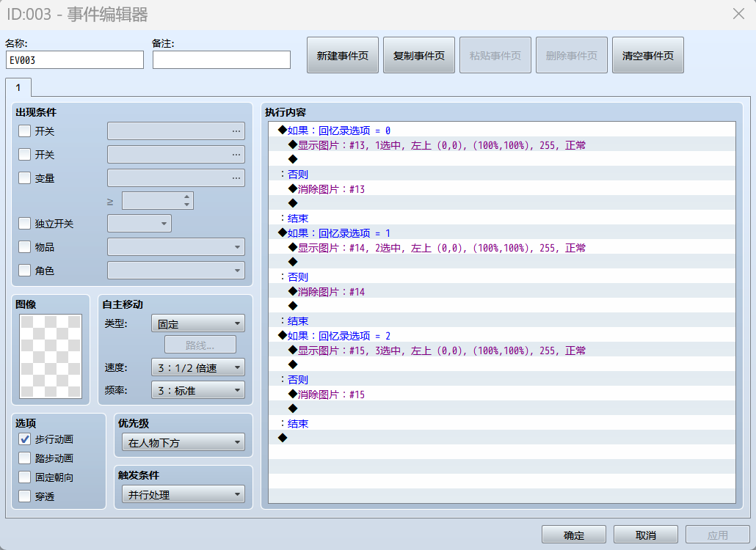Click the 清空事件页 button
The width and height of the screenshot is (756, 550).
647,56
